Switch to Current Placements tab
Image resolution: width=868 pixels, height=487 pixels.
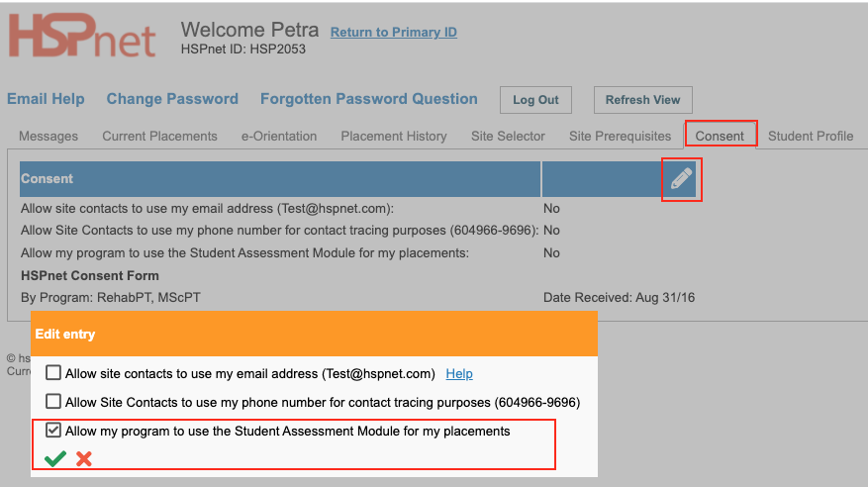[x=159, y=137]
